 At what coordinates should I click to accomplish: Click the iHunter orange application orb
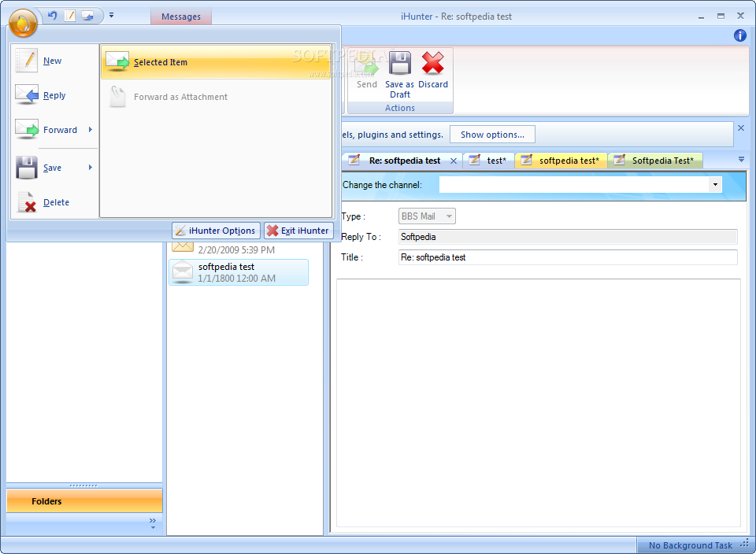point(22,22)
